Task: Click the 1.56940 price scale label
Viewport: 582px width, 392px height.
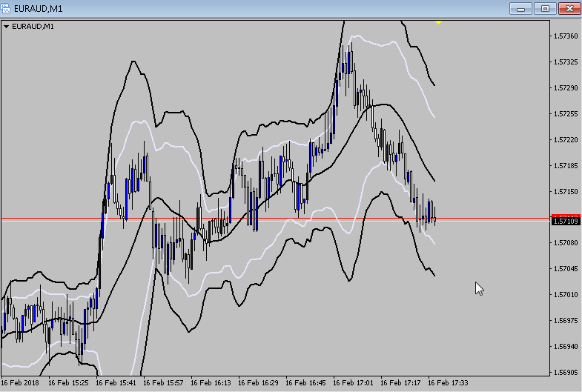Action: (566, 347)
